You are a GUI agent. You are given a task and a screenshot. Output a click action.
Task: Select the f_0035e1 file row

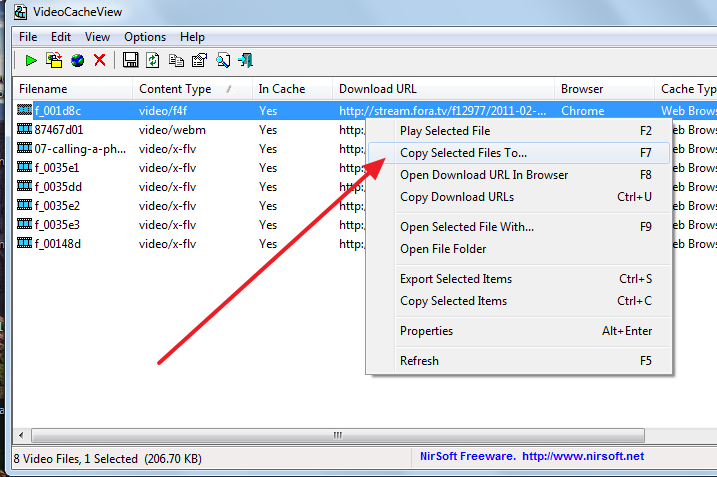pyautogui.click(x=190, y=168)
